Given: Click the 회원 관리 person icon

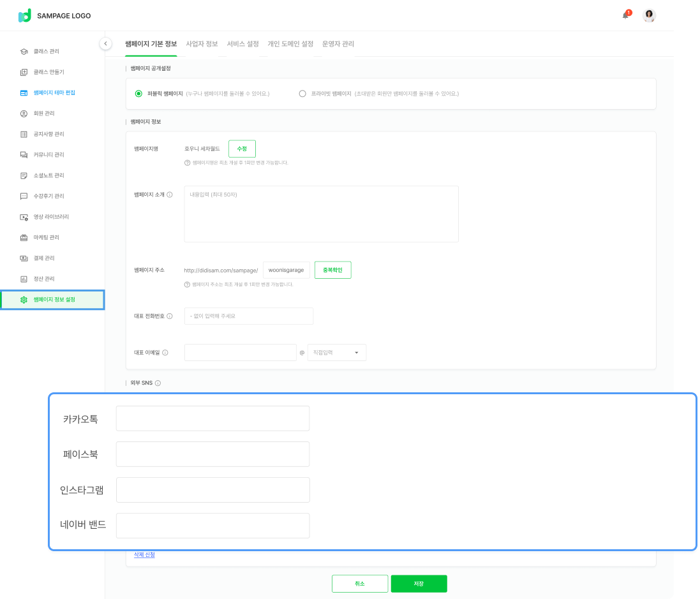Looking at the screenshot, I should [x=24, y=114].
